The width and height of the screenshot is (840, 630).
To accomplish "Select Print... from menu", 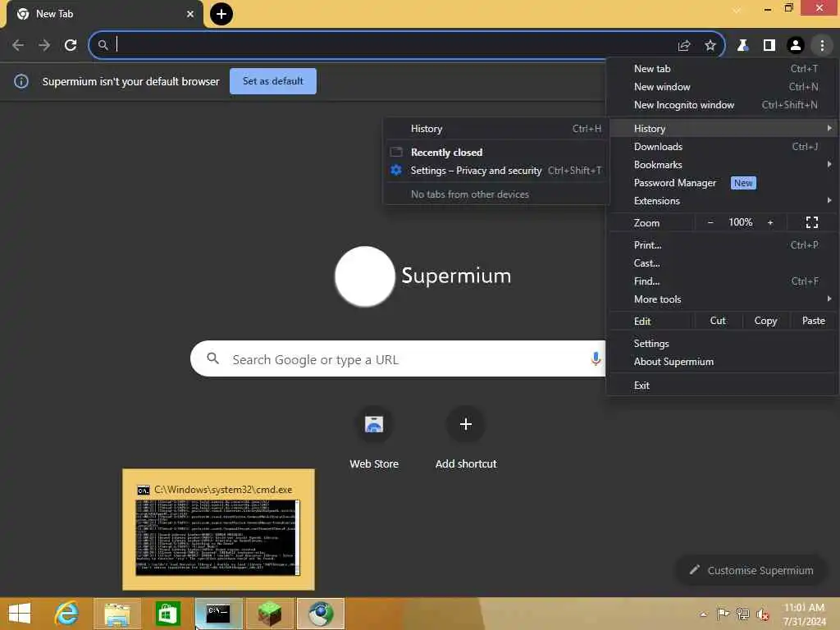I will point(723,245).
